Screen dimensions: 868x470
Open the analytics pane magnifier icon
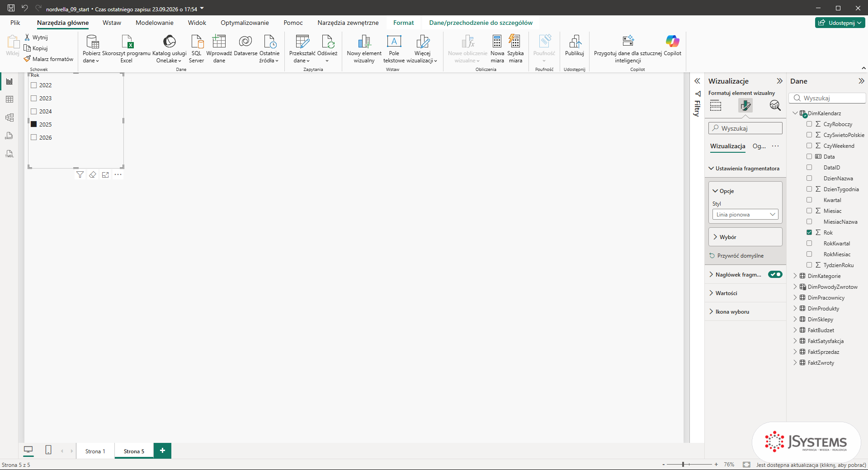click(775, 105)
